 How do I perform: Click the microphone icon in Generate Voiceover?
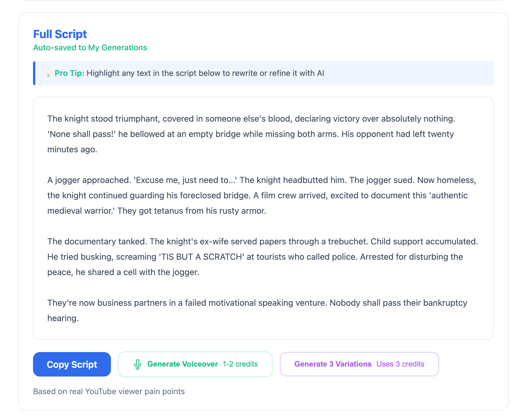(x=138, y=364)
